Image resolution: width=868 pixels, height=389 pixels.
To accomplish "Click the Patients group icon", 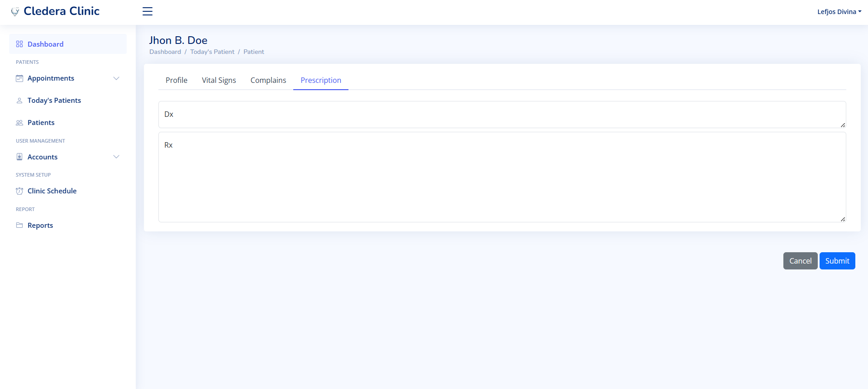I will click(x=19, y=123).
